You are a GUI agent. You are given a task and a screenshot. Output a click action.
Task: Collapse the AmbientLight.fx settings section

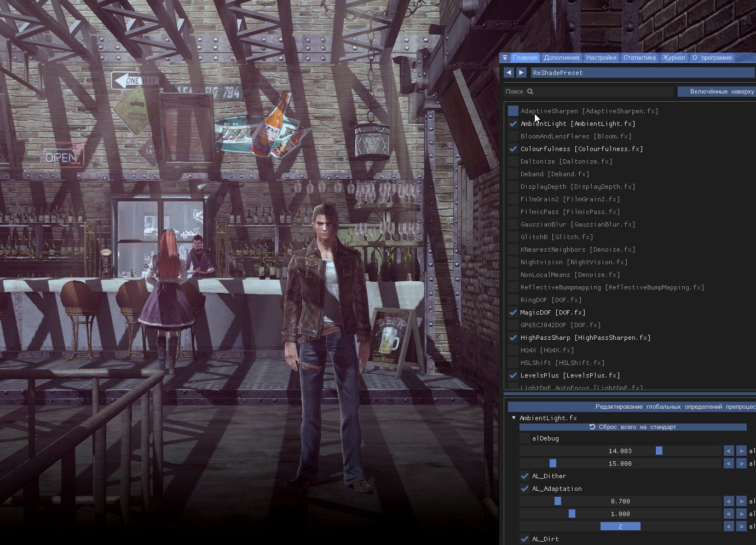click(x=513, y=418)
